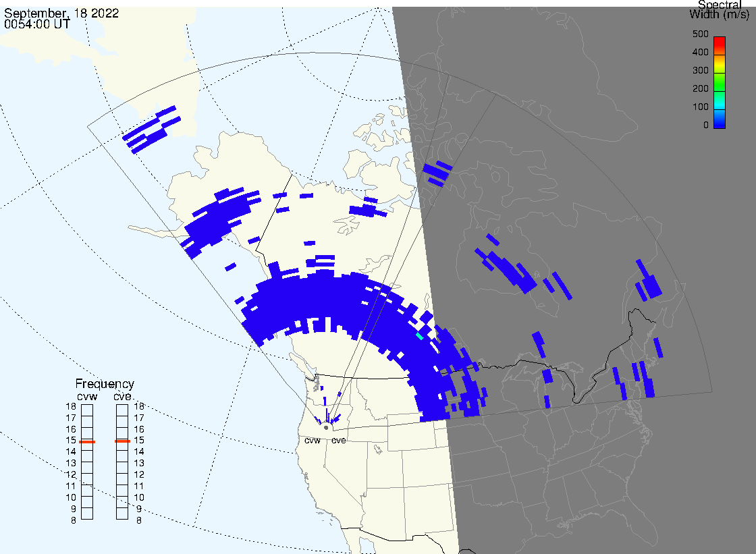Image resolution: width=756 pixels, height=554 pixels.
Task: Click the cvw frequency bar scale
Action: pos(87,462)
